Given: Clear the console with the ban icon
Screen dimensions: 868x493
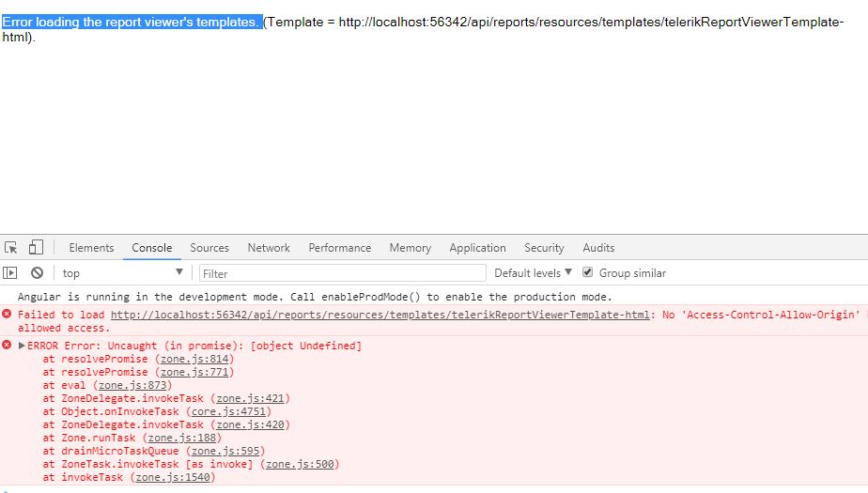Looking at the screenshot, I should [x=37, y=273].
